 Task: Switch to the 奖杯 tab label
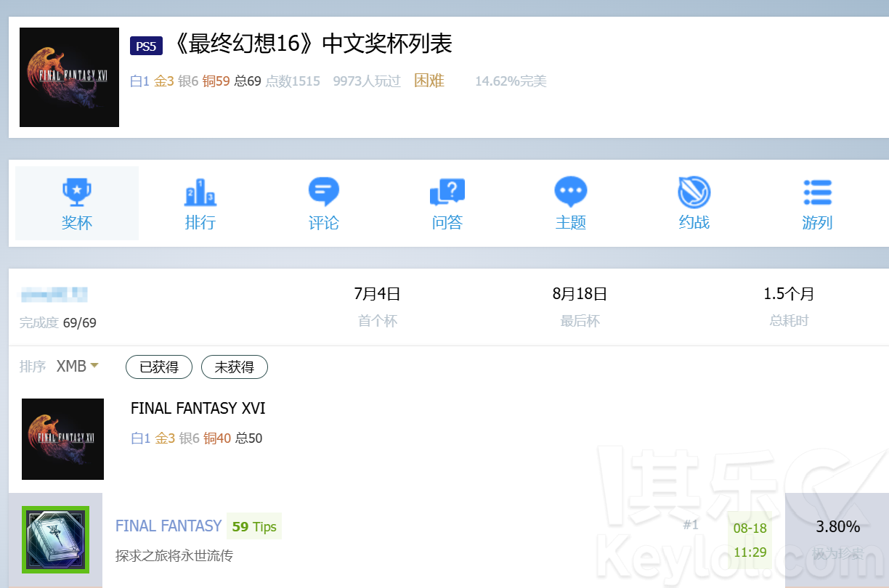point(77,223)
